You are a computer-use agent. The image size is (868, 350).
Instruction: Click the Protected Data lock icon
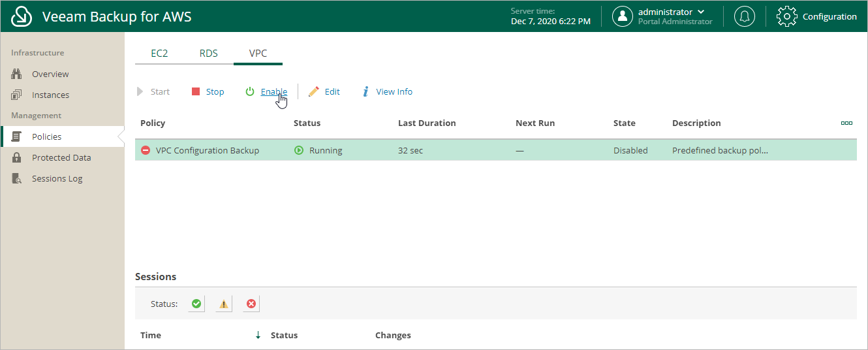point(18,157)
